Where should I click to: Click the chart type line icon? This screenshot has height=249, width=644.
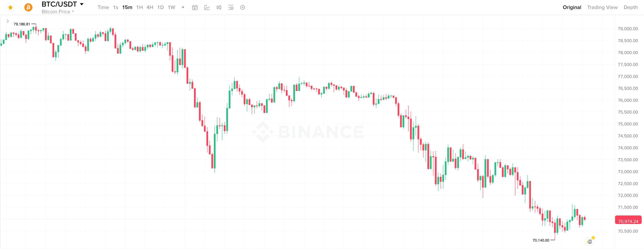(207, 7)
